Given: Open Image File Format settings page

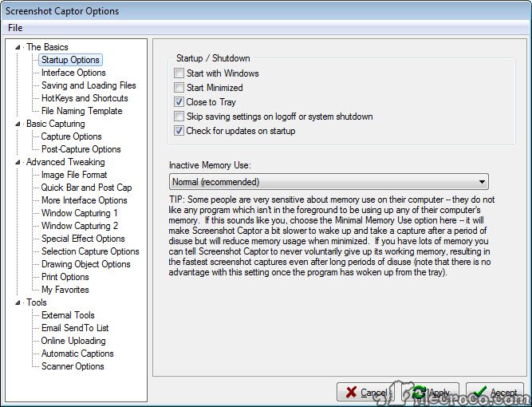Looking at the screenshot, I should (74, 175).
